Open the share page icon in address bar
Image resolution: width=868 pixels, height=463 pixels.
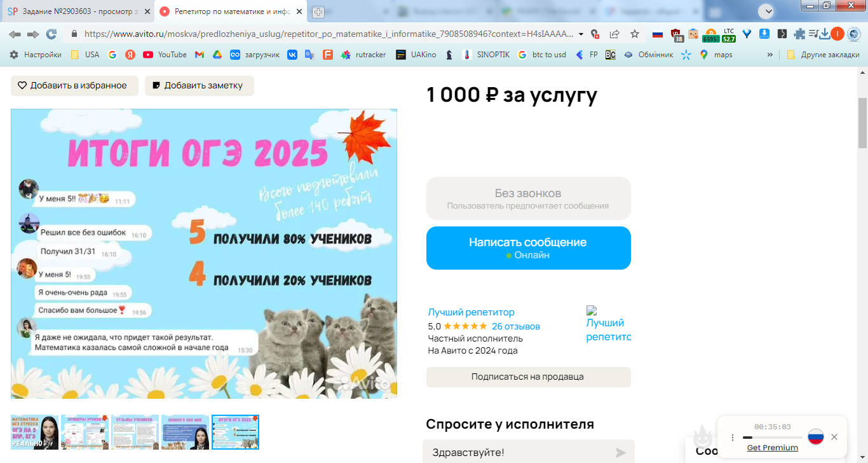click(x=614, y=34)
